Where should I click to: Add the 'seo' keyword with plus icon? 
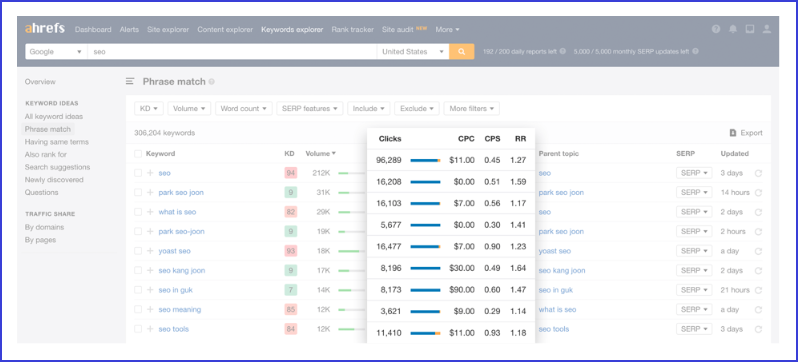click(x=150, y=173)
